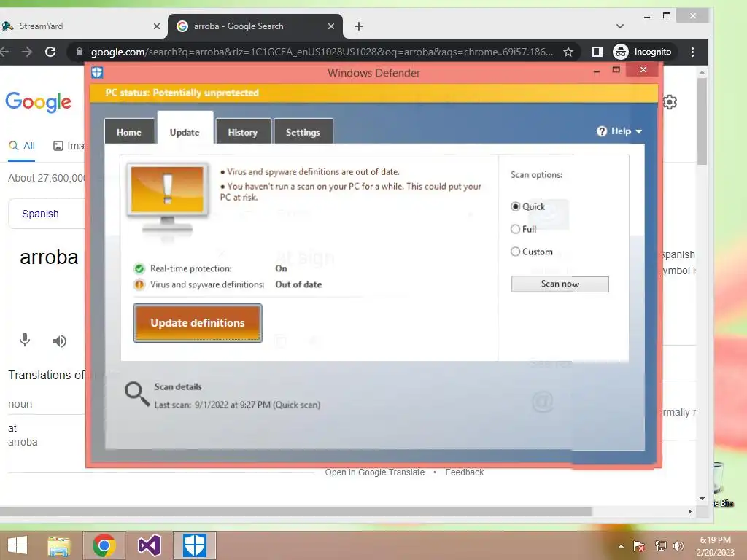
Task: Click the Spanish language box
Action: pyautogui.click(x=47, y=214)
